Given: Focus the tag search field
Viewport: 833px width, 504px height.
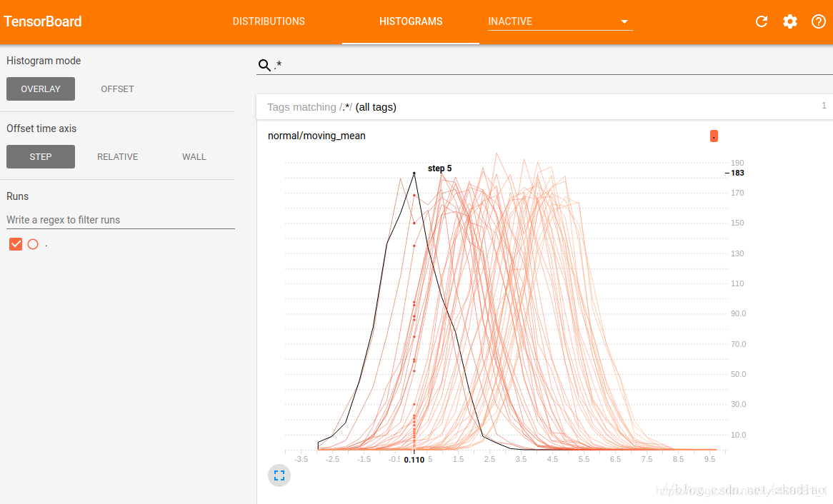Looking at the screenshot, I should (552, 65).
